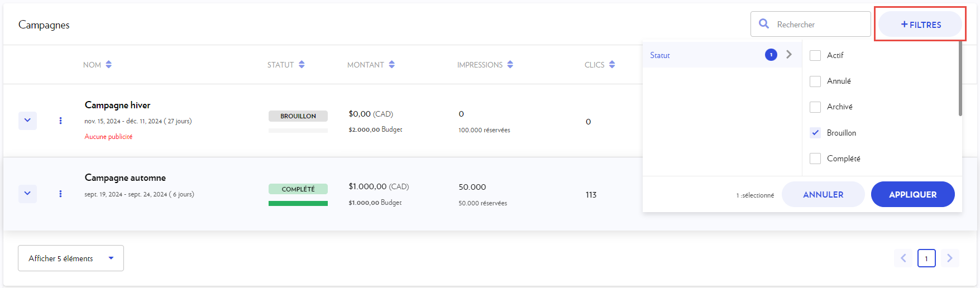Screen dimensions: 980x288
Task: Sort by MONTANT column arrows
Action: point(392,65)
